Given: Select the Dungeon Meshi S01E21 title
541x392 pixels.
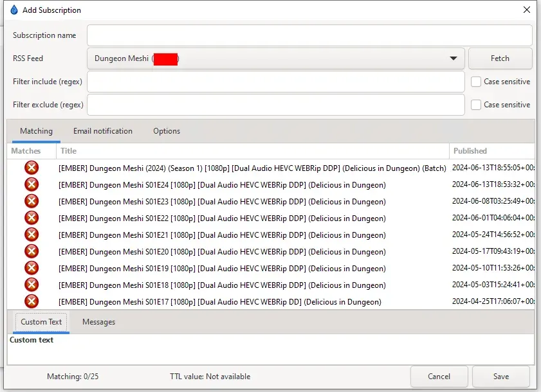Looking at the screenshot, I should coord(222,235).
